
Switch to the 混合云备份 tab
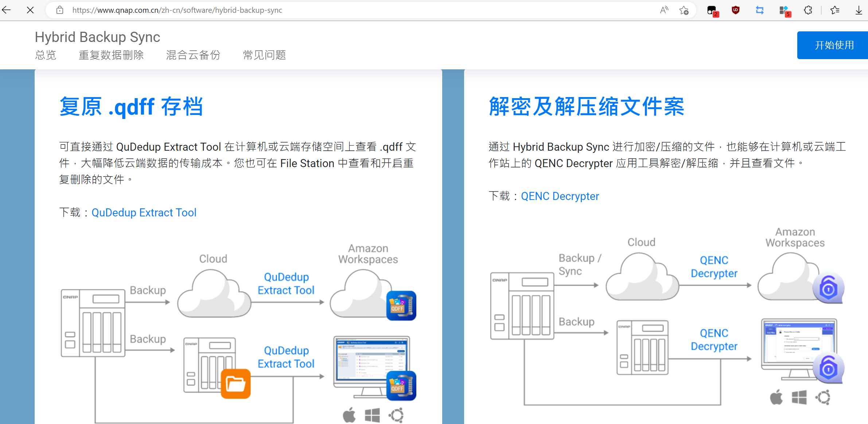click(193, 55)
